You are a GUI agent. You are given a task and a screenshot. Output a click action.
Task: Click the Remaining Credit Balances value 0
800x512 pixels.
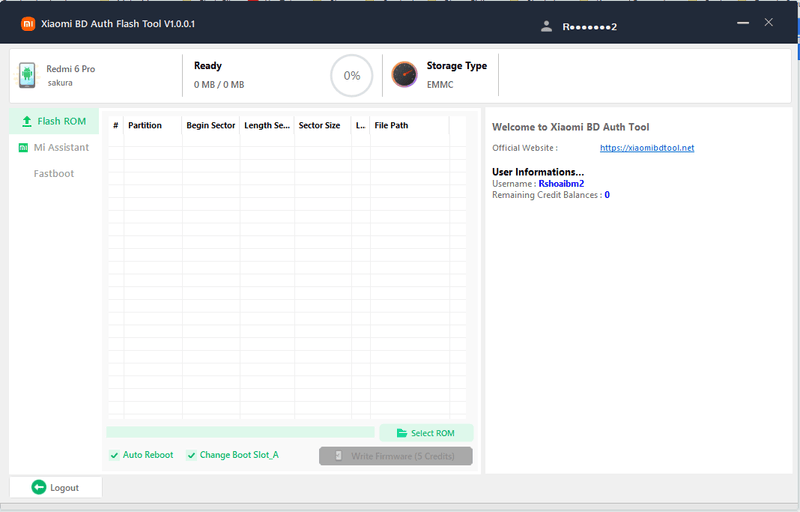tap(607, 195)
